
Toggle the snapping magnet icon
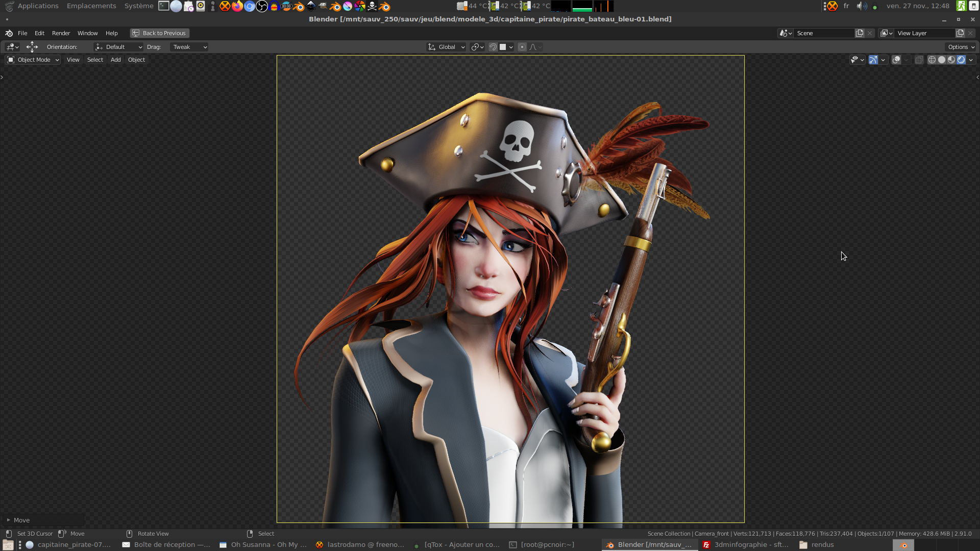coord(493,47)
